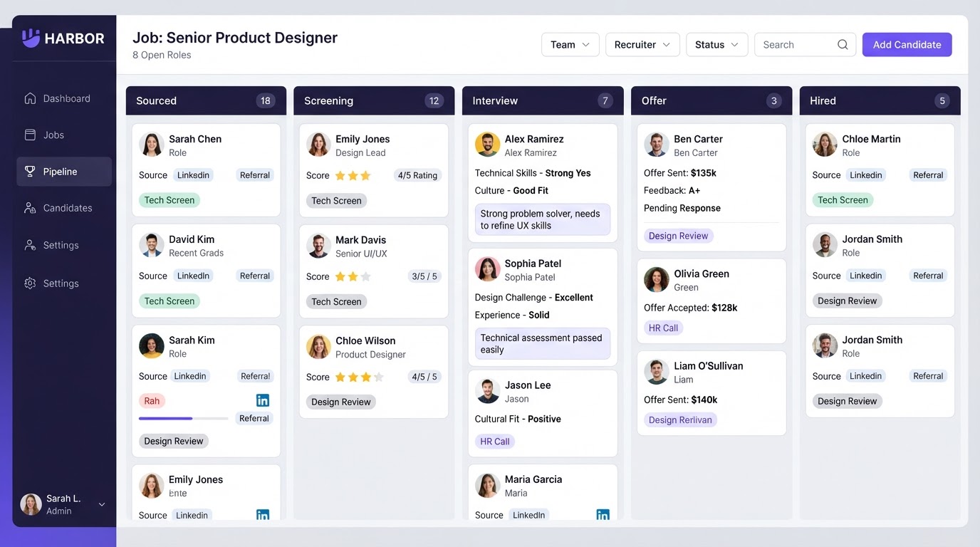This screenshot has width=980, height=547.
Task: Click the Add Candidate button
Action: point(907,44)
